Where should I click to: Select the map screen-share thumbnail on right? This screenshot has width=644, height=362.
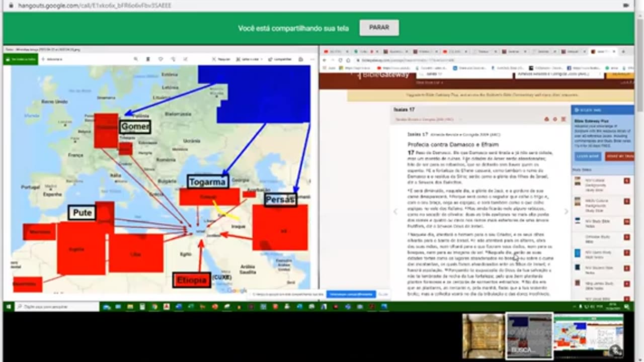point(588,336)
